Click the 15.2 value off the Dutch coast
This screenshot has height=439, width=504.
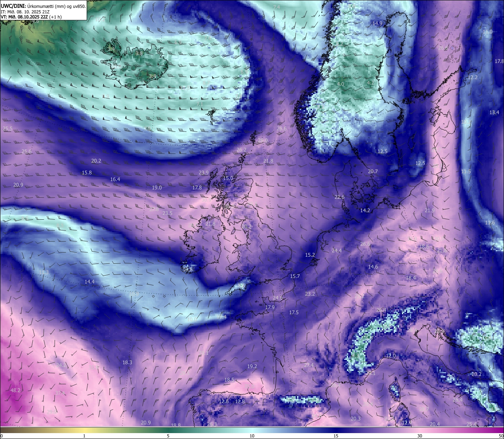[310, 255]
